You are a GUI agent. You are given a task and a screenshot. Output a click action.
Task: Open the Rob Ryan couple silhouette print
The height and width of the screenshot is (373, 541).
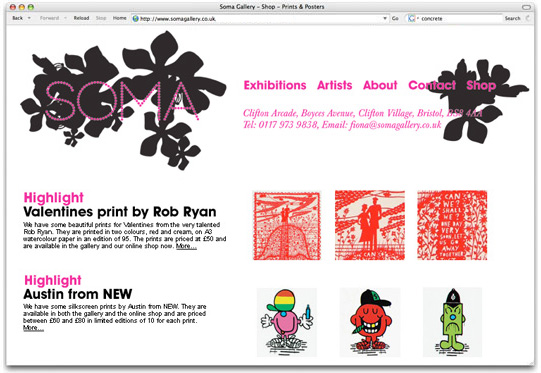point(370,225)
